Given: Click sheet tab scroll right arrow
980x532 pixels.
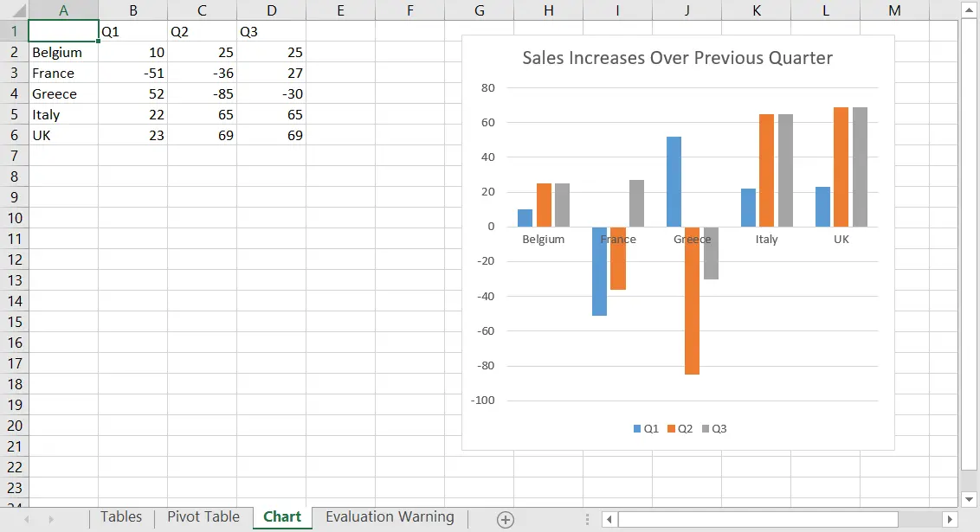Looking at the screenshot, I should (50, 520).
